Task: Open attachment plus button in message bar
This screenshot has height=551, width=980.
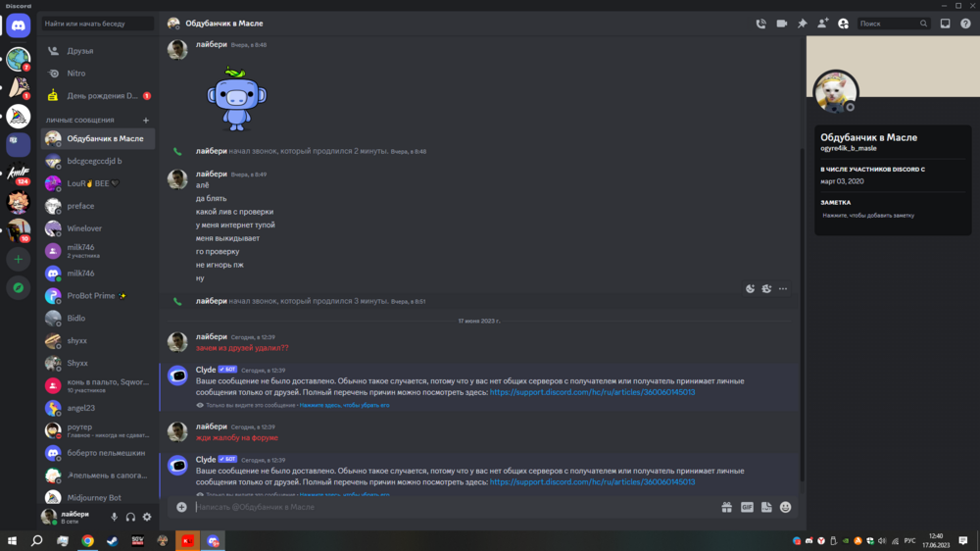Action: [x=181, y=507]
